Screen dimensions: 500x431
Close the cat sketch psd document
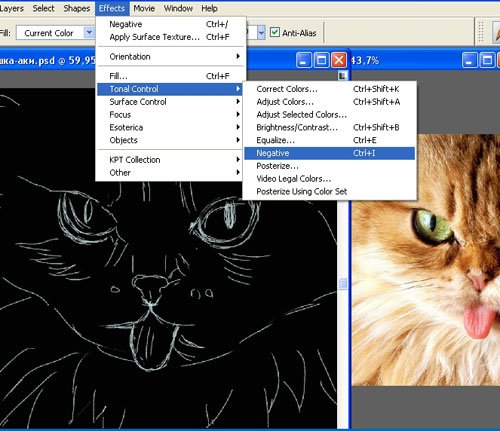(x=339, y=60)
